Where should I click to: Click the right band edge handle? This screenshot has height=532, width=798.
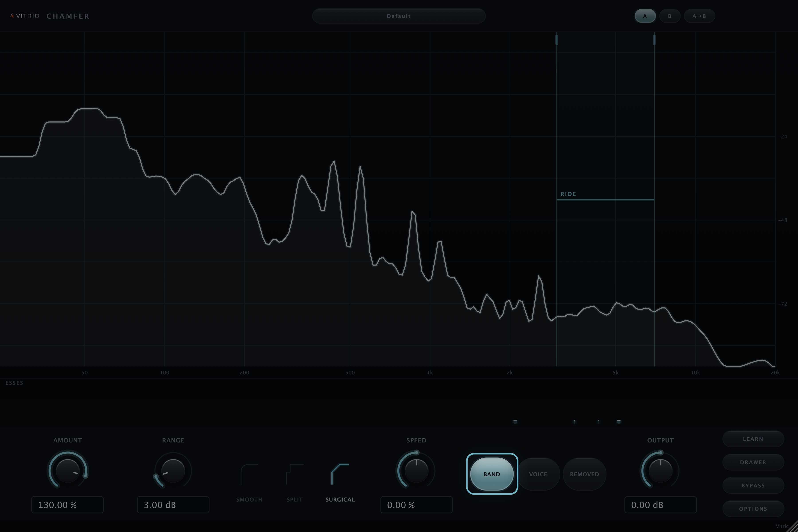pyautogui.click(x=654, y=40)
